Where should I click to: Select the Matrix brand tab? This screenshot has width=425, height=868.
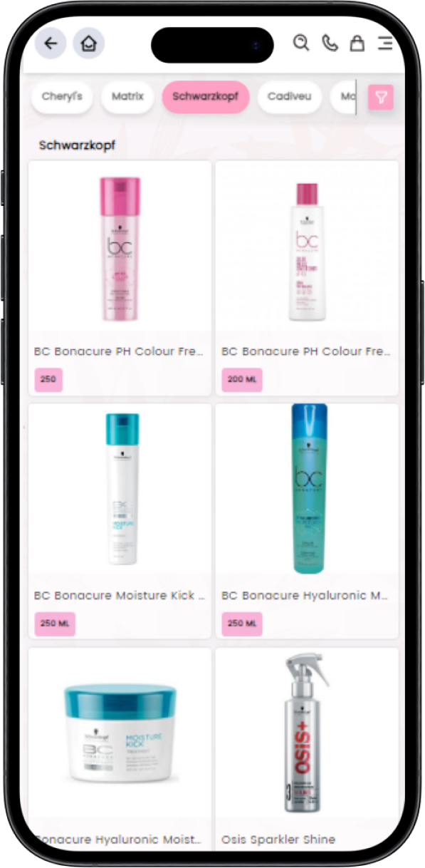coord(127,97)
